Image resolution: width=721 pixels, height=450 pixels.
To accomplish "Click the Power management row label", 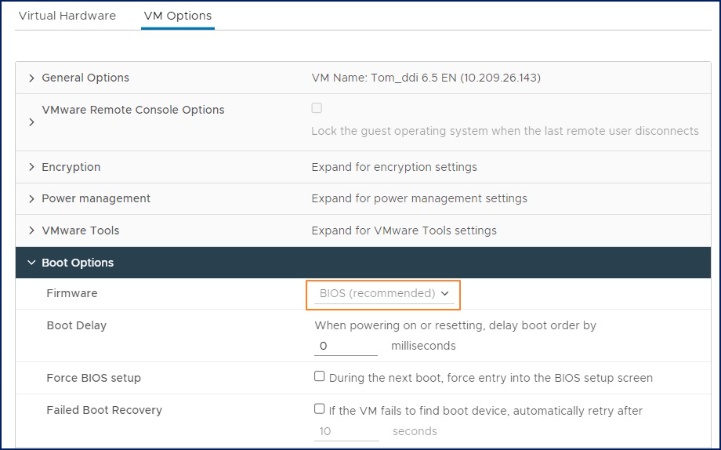I will coord(96,199).
